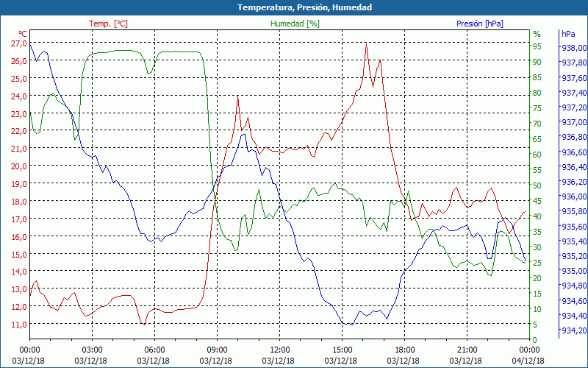Click the green '70' humidity tick label
The height and width of the screenshot is (368, 588).
click(537, 124)
